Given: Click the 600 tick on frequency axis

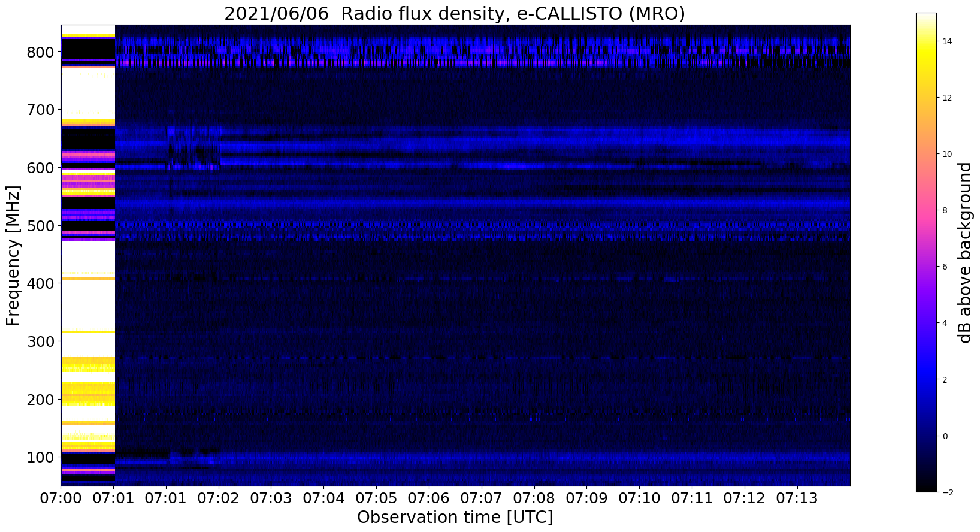Looking at the screenshot, I should pos(41,168).
